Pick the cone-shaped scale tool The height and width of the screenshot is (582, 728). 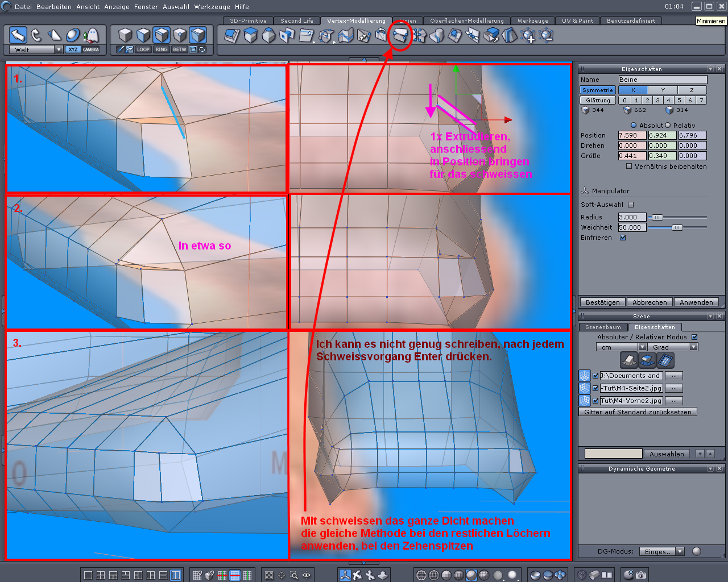click(55, 35)
